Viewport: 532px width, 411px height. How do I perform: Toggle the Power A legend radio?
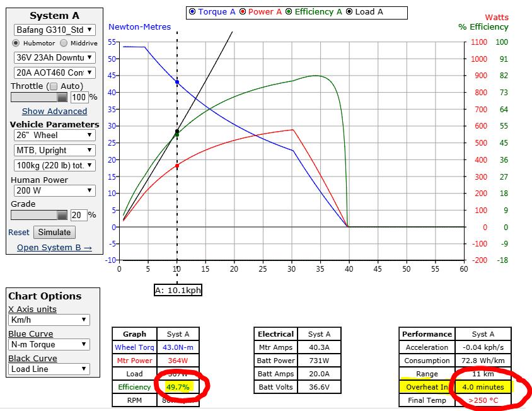point(245,11)
